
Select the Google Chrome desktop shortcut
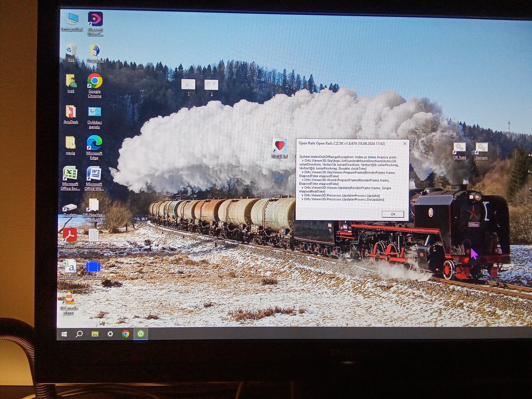[x=95, y=81]
